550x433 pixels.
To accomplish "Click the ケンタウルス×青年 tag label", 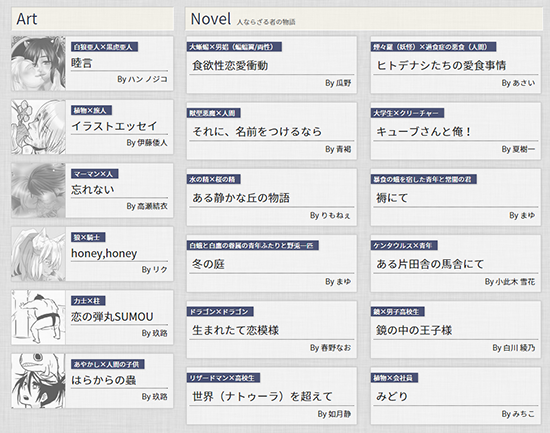I will 404,245.
